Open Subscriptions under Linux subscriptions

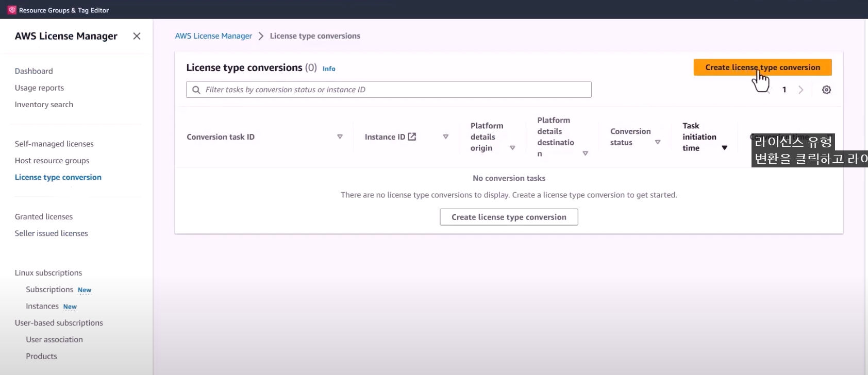tap(49, 289)
